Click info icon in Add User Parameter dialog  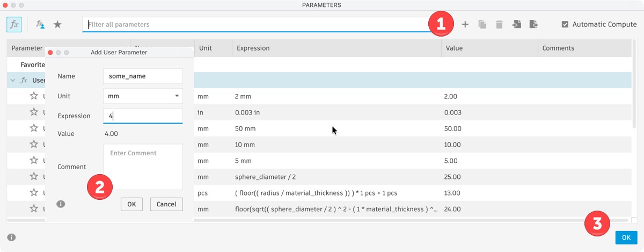tap(61, 204)
